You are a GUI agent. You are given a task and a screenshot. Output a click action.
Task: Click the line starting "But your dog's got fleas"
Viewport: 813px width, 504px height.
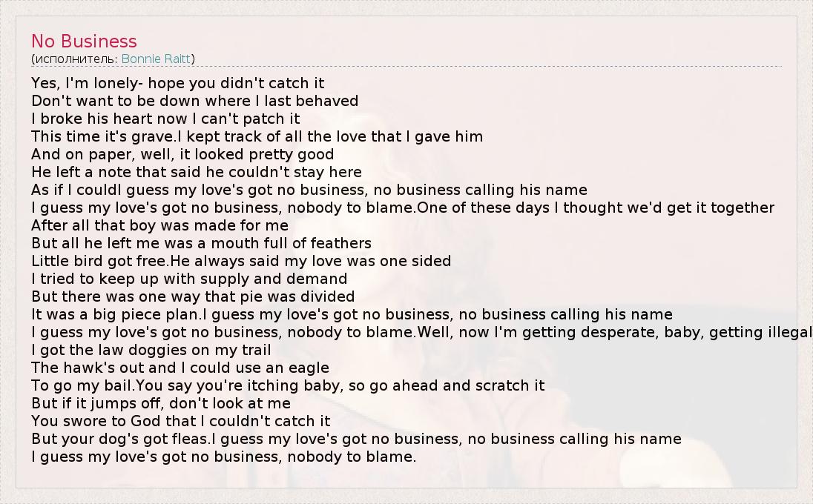point(356,439)
